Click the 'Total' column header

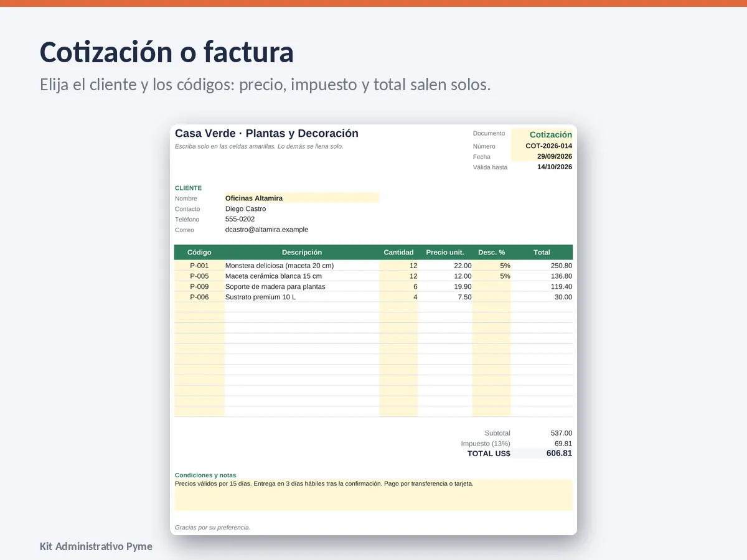pyautogui.click(x=542, y=253)
